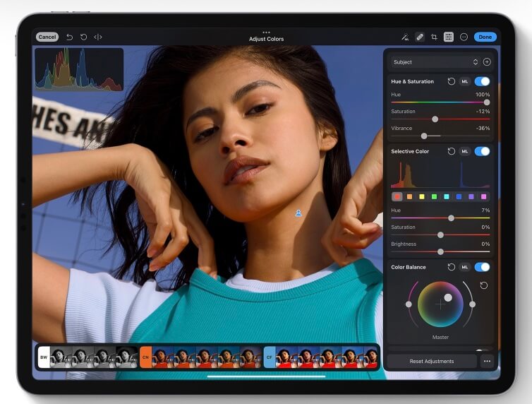The width and height of the screenshot is (532, 404).
Task: Select the yellow color swatch
Action: (422, 196)
